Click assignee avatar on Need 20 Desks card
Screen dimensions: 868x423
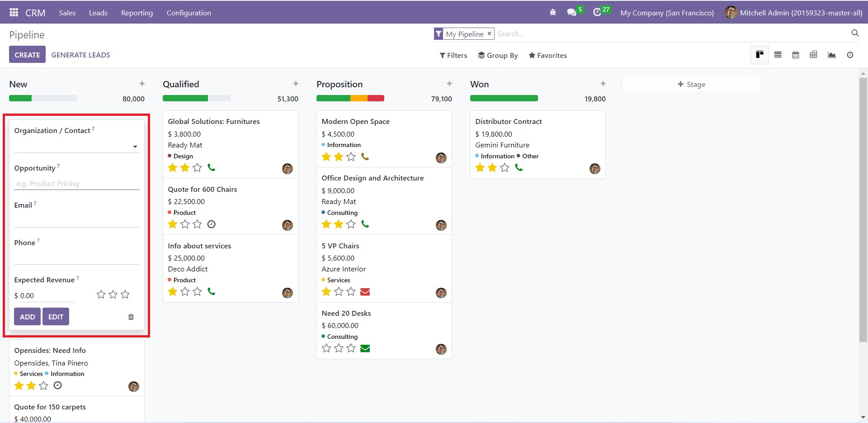click(x=441, y=349)
